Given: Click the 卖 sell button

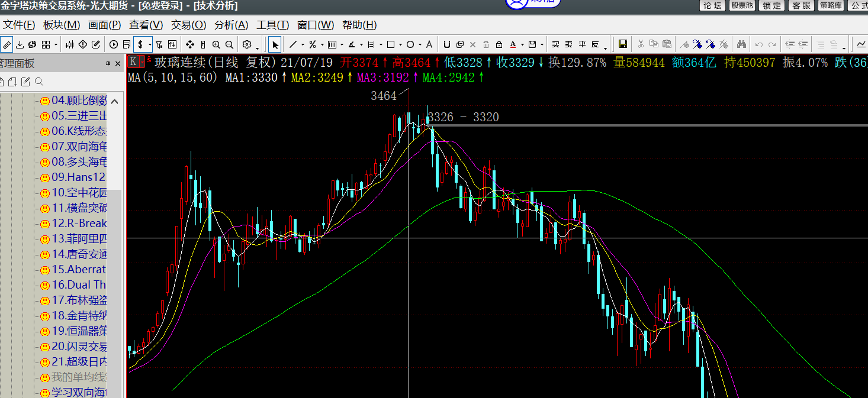Looking at the screenshot, I should point(568,44).
